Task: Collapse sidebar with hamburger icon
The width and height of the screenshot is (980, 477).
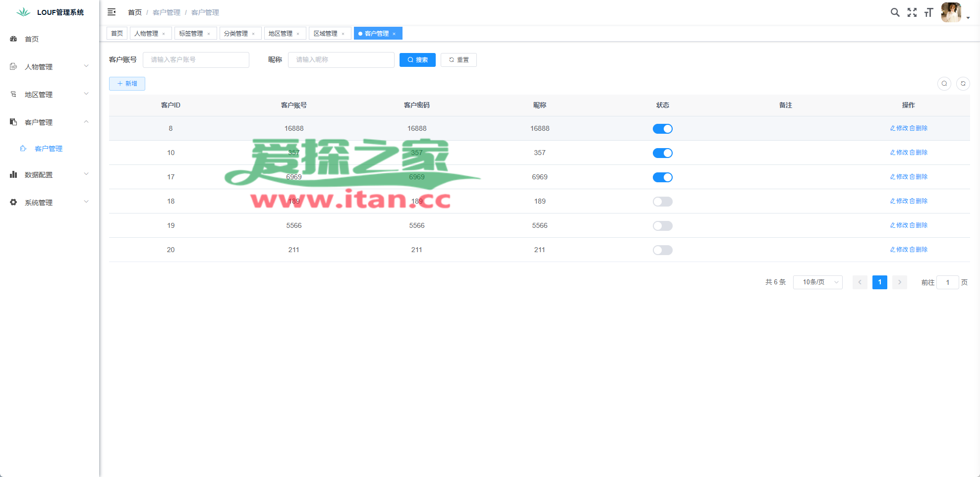Action: [x=112, y=12]
